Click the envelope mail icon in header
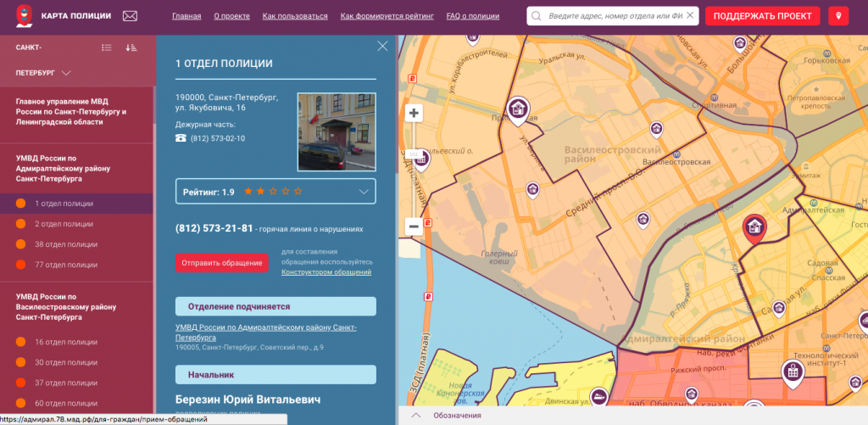 pyautogui.click(x=130, y=16)
